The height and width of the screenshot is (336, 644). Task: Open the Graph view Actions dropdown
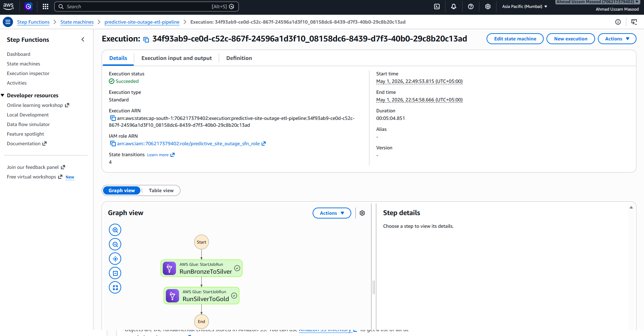[332, 213]
